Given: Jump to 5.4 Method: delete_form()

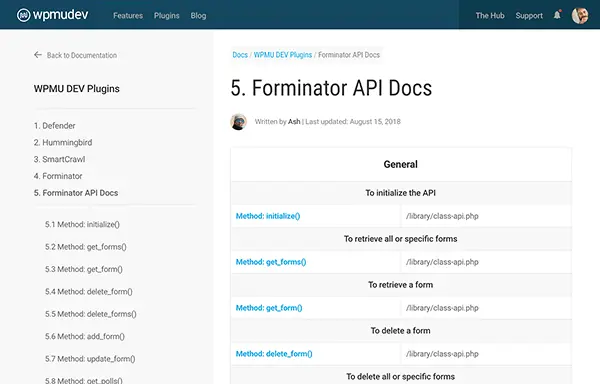Looking at the screenshot, I should click(89, 292).
